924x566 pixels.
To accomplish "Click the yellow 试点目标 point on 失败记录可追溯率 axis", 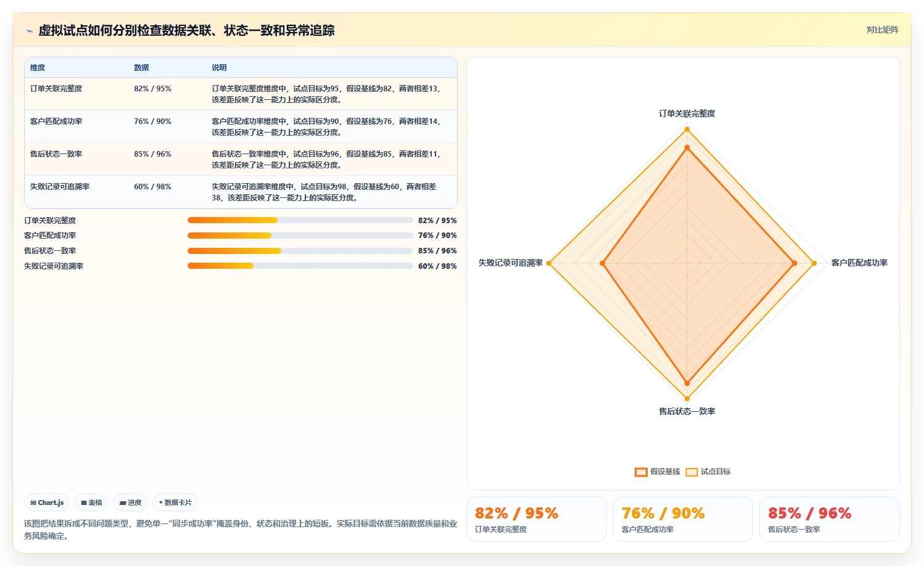I will tap(548, 263).
